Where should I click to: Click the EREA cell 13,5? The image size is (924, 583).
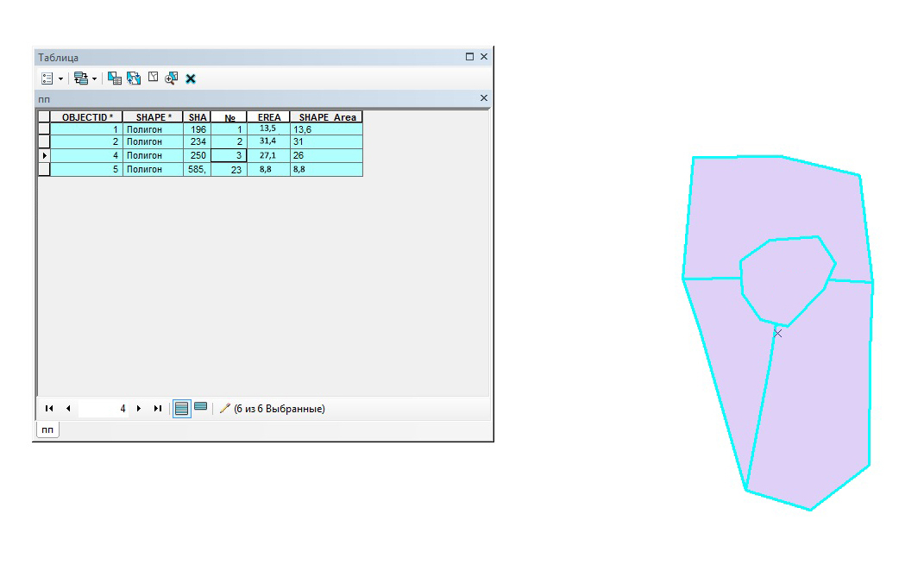point(268,129)
